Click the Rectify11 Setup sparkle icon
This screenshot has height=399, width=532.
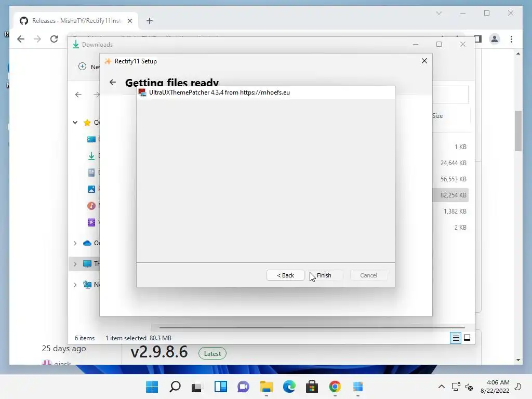[108, 61]
